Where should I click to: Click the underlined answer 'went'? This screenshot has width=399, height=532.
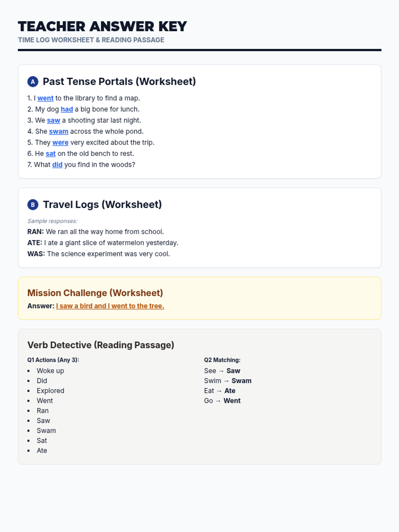[x=45, y=98]
